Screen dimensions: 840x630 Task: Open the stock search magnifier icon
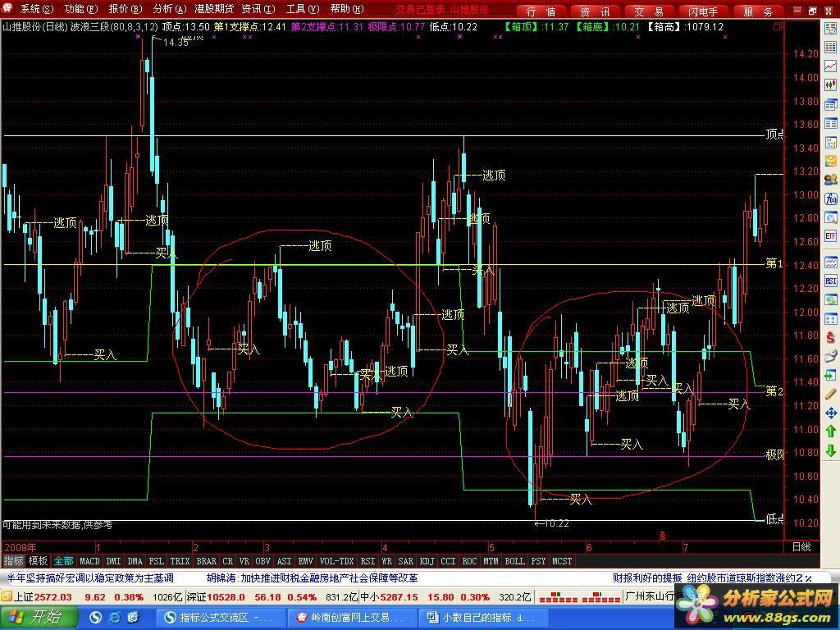[830, 217]
